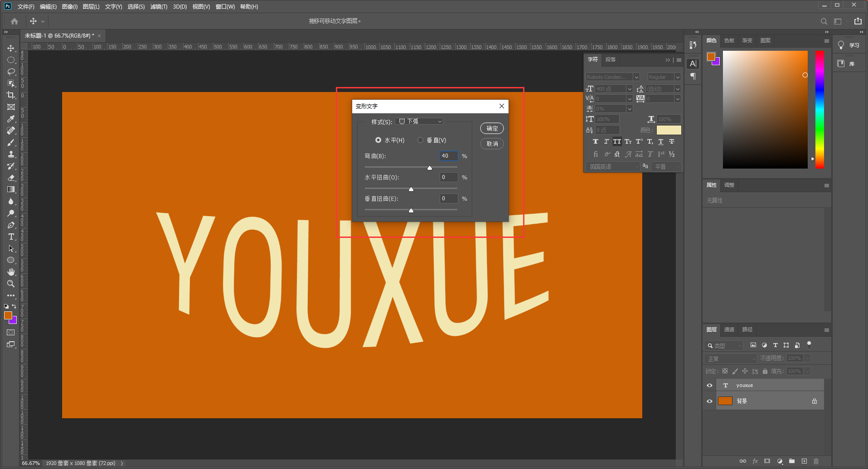Open the search icon at top right

point(824,21)
